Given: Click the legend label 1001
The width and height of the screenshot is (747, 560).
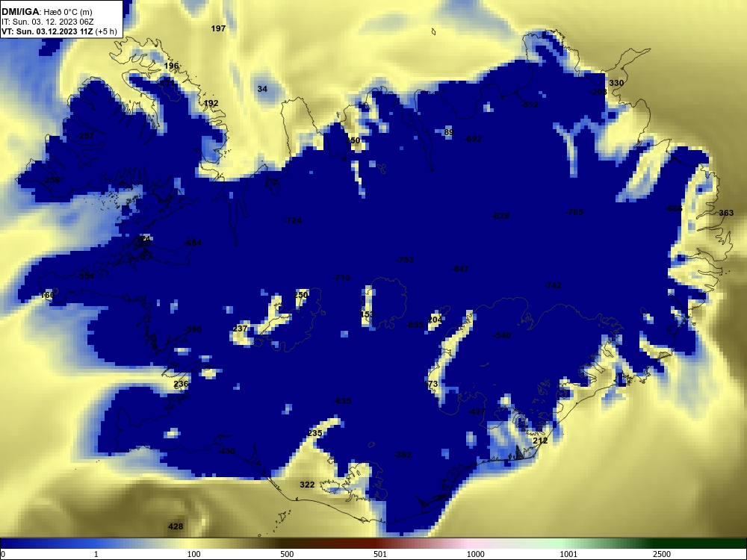Looking at the screenshot, I should coord(568,554).
